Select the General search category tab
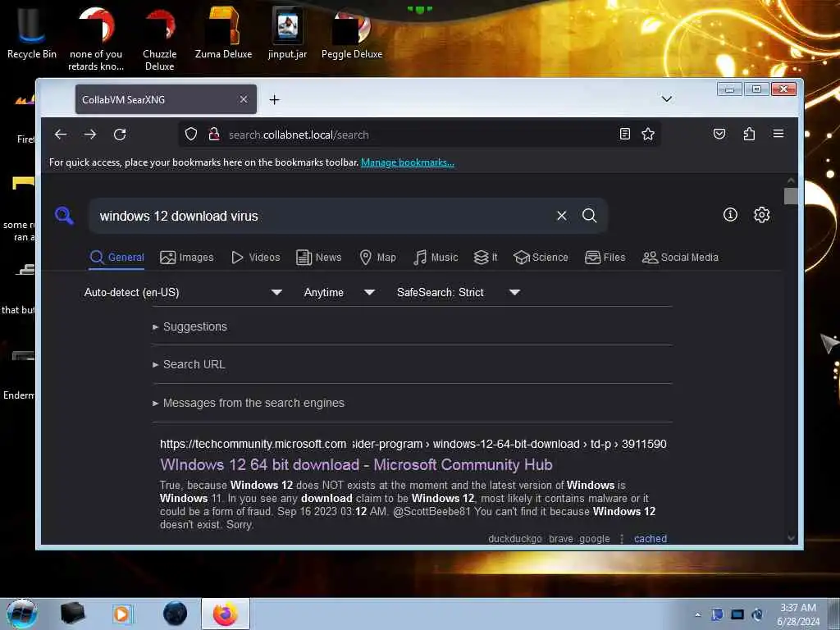The height and width of the screenshot is (630, 840). tap(116, 258)
